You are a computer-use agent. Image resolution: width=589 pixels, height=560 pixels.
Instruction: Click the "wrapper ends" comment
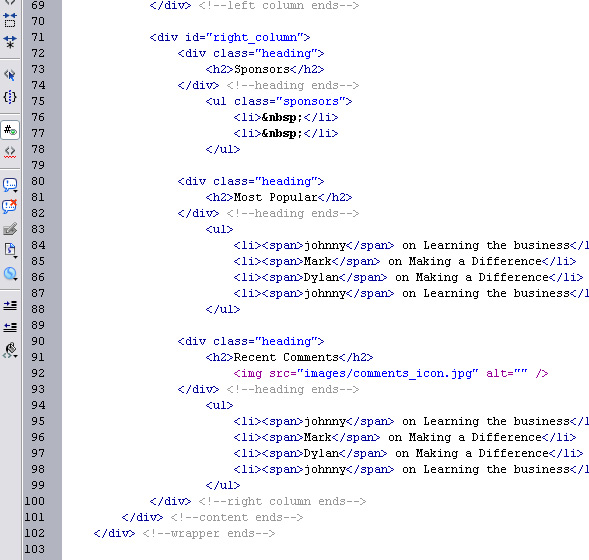209,534
